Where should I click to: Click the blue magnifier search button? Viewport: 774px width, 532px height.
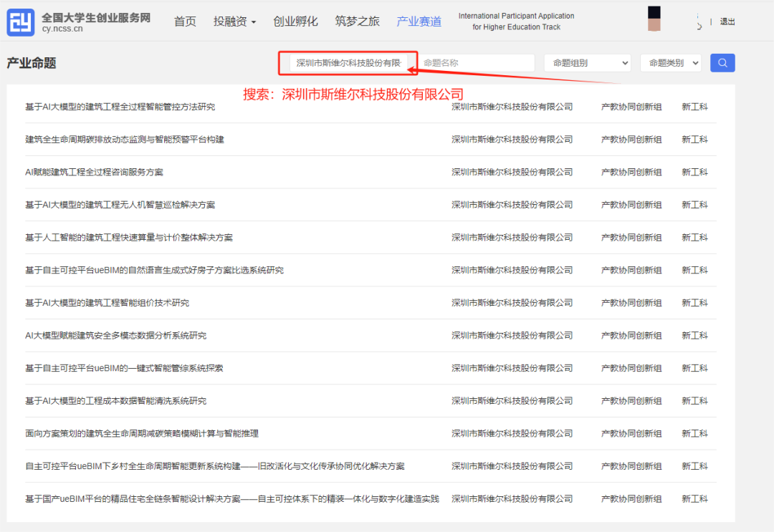722,62
